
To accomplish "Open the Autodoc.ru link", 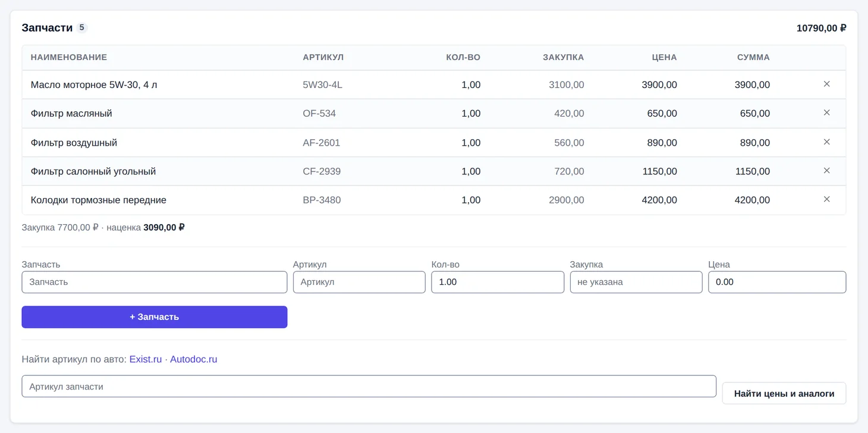I will click(194, 359).
